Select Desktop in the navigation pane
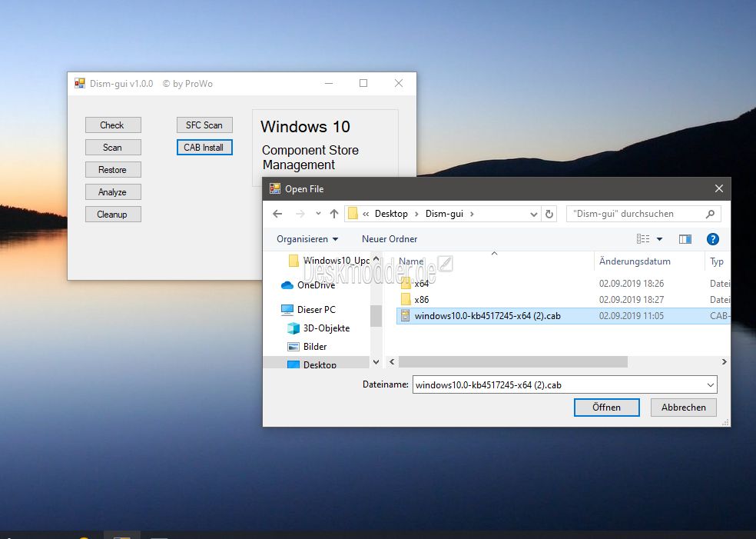Image resolution: width=756 pixels, height=539 pixels. [317, 364]
